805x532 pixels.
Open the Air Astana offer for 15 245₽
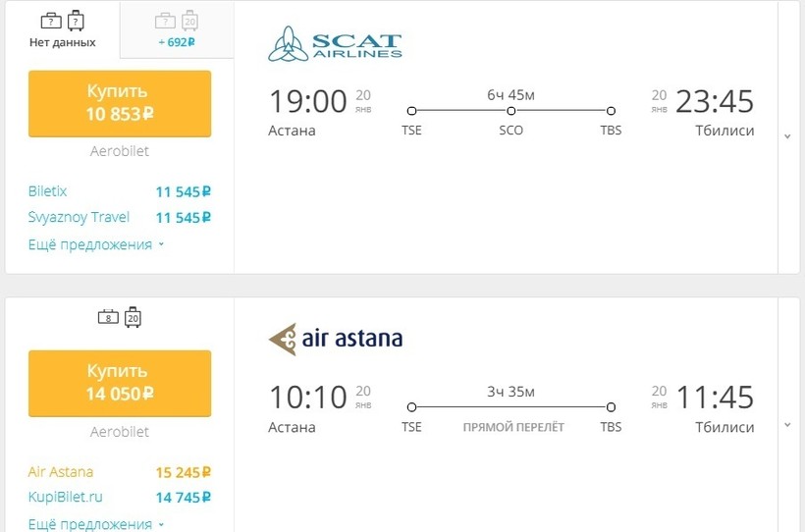pos(61,472)
